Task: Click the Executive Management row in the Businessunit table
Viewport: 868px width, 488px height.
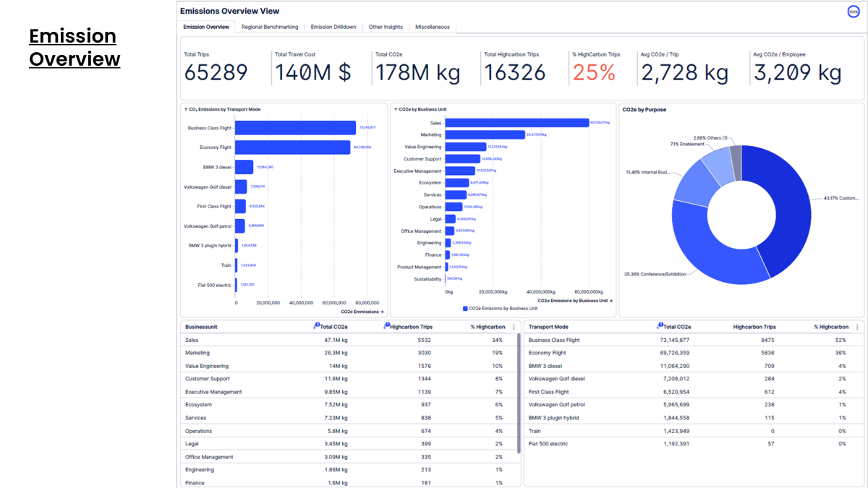Action: point(349,392)
